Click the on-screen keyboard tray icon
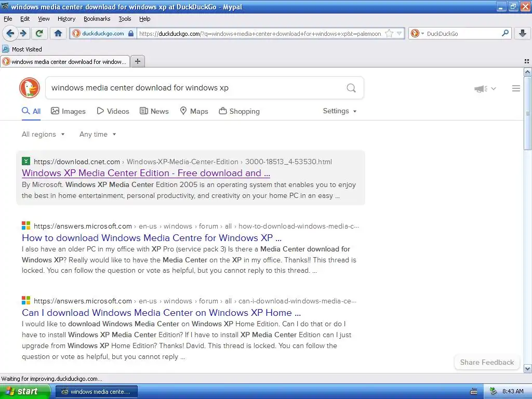Viewport: 532px width, 399px height. tap(474, 392)
